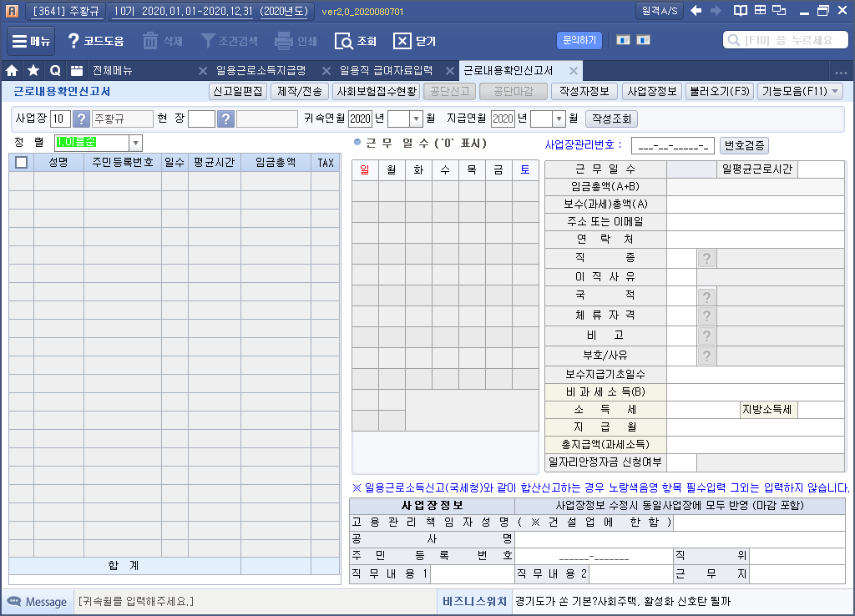Image resolution: width=855 pixels, height=616 pixels.
Task: Click the tab overflow ellipsis icon
Action: pyautogui.click(x=841, y=72)
